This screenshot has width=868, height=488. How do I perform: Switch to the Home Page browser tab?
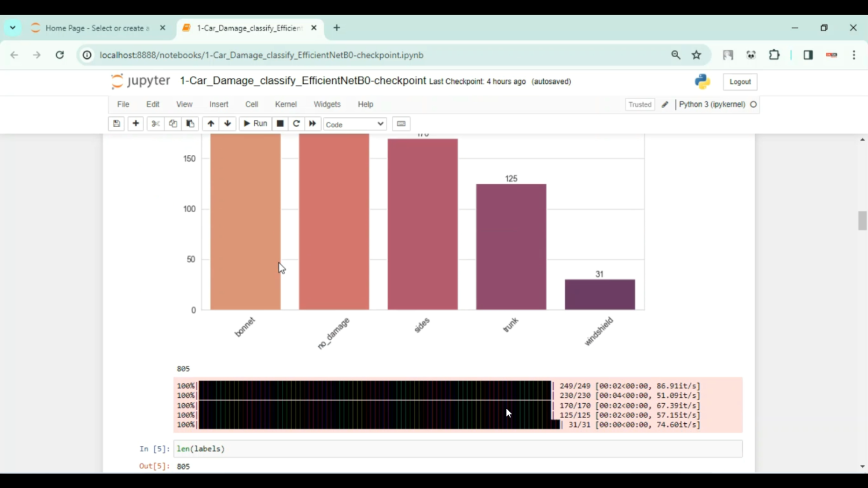[93, 27]
